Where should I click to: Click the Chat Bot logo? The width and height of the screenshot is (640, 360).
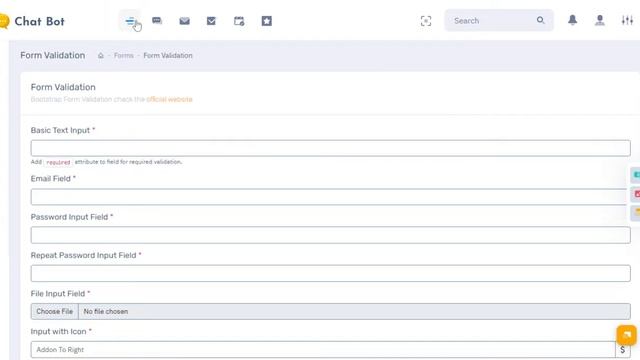pos(32,21)
